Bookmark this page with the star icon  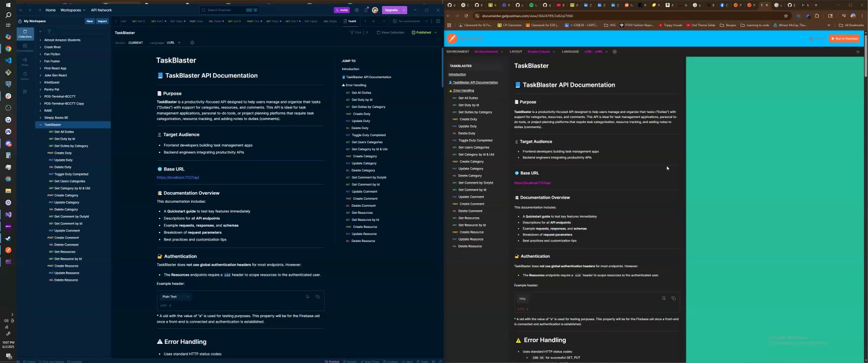[x=786, y=16]
